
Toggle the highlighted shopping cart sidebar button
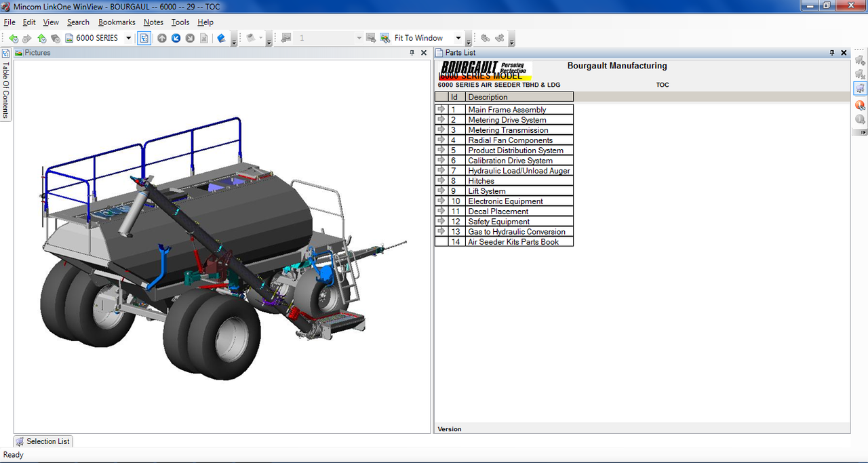[x=861, y=88]
